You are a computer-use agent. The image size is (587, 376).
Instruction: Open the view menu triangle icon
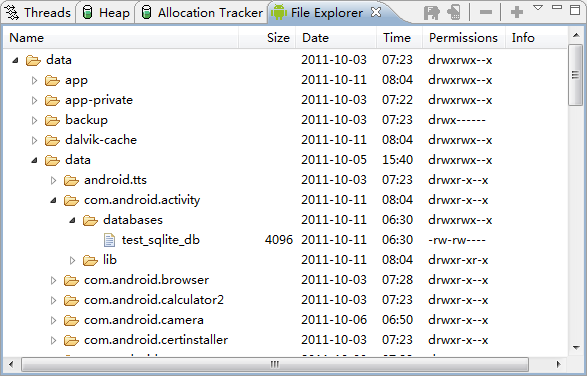pyautogui.click(x=538, y=8)
